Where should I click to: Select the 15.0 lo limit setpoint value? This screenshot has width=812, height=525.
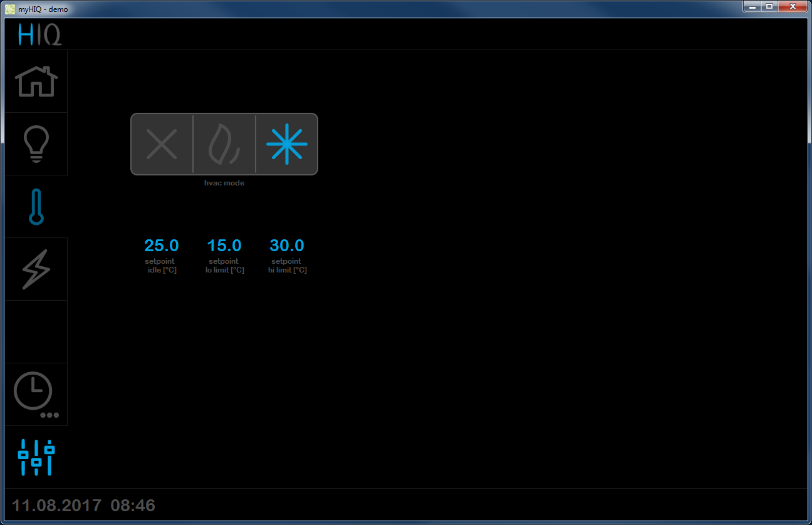click(224, 246)
